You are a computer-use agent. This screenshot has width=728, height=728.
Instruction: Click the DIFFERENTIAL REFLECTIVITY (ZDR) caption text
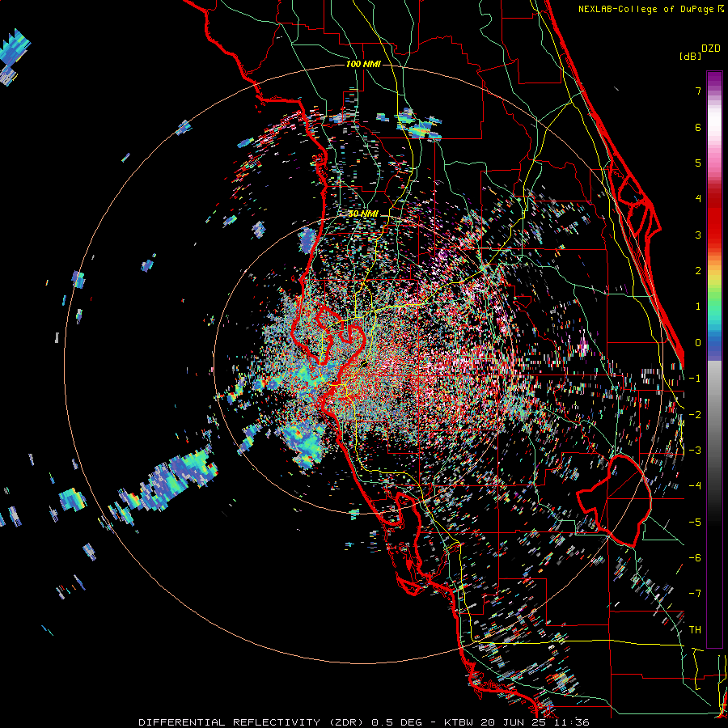tap(253, 722)
